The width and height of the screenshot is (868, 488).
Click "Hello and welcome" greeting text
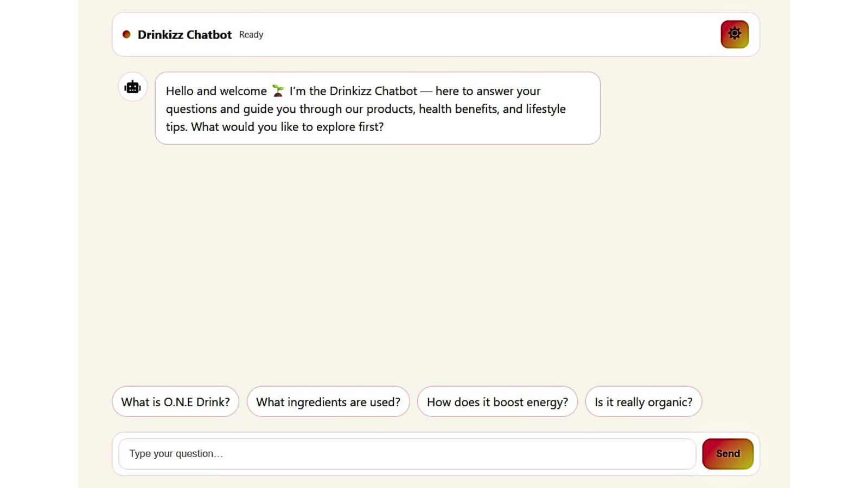(216, 91)
